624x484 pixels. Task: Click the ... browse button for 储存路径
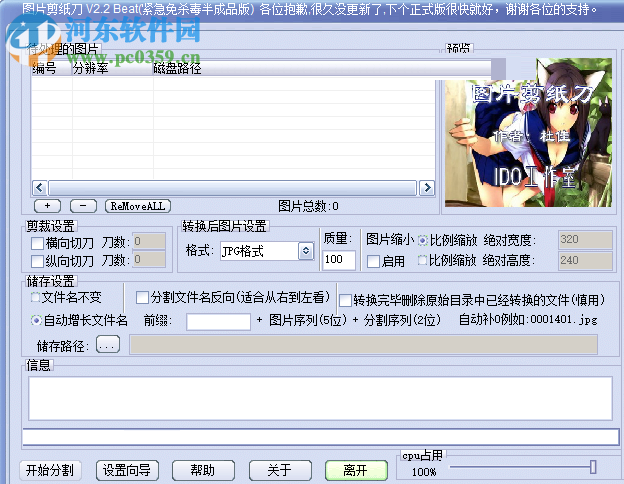tap(108, 344)
